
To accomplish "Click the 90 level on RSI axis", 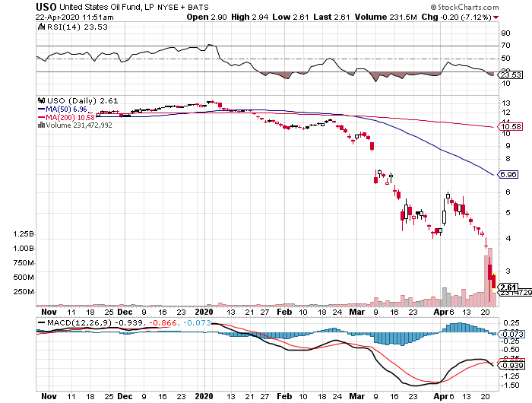I will [x=505, y=33].
